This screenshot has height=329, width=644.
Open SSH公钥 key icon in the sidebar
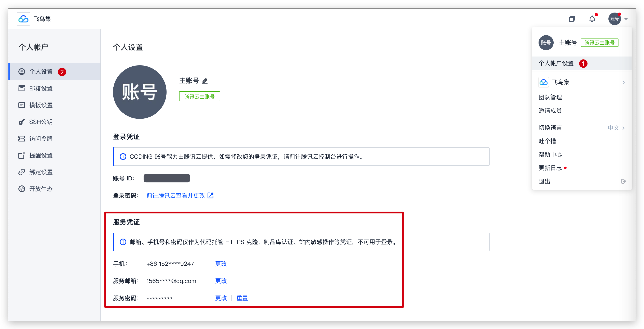[x=22, y=122]
